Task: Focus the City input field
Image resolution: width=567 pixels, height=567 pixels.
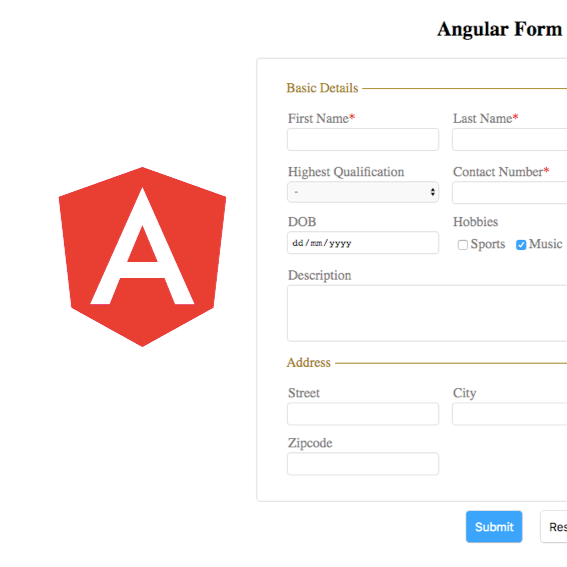Action: (510, 414)
